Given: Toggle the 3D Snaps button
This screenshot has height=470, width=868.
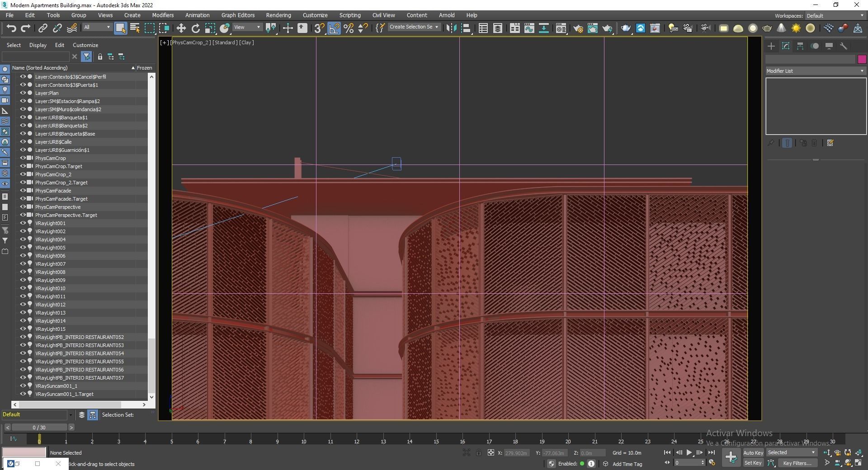Looking at the screenshot, I should point(319,28).
